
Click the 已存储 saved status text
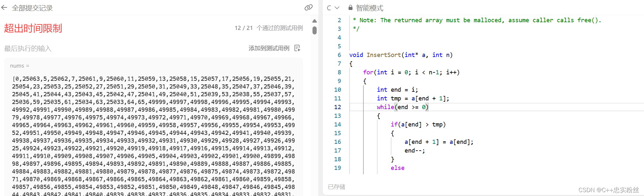point(336,187)
